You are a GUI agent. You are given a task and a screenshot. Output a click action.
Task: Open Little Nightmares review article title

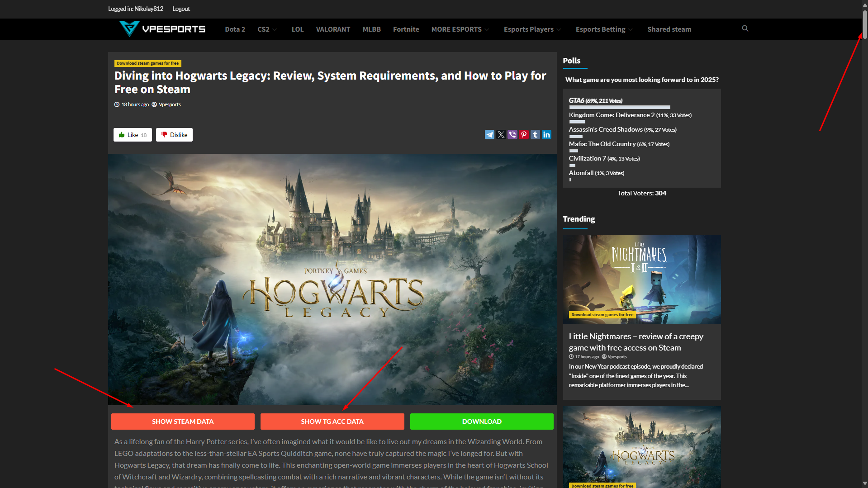click(x=636, y=342)
